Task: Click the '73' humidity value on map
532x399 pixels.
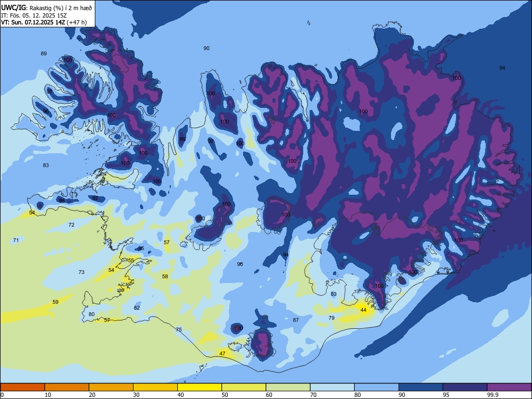Action: (81, 272)
